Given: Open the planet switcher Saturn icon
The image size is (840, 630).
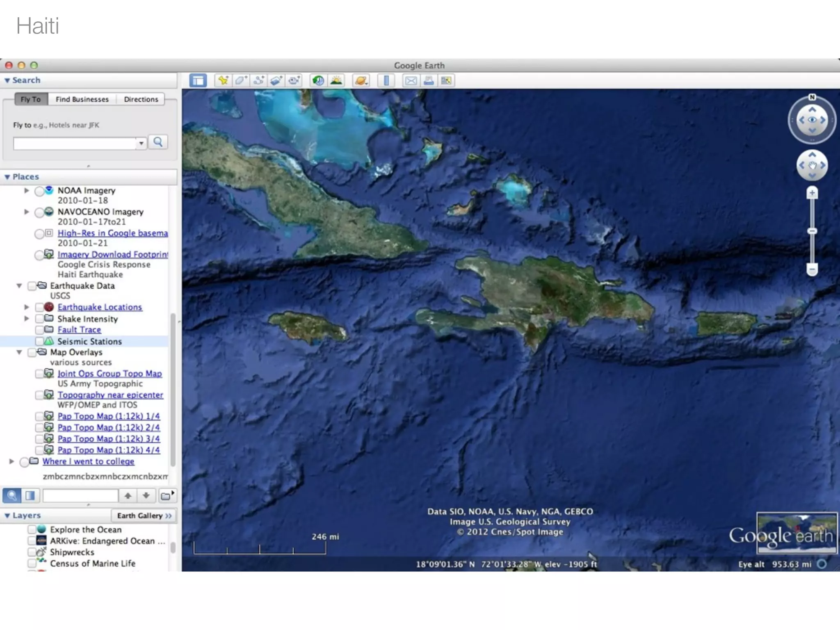Looking at the screenshot, I should tap(361, 80).
